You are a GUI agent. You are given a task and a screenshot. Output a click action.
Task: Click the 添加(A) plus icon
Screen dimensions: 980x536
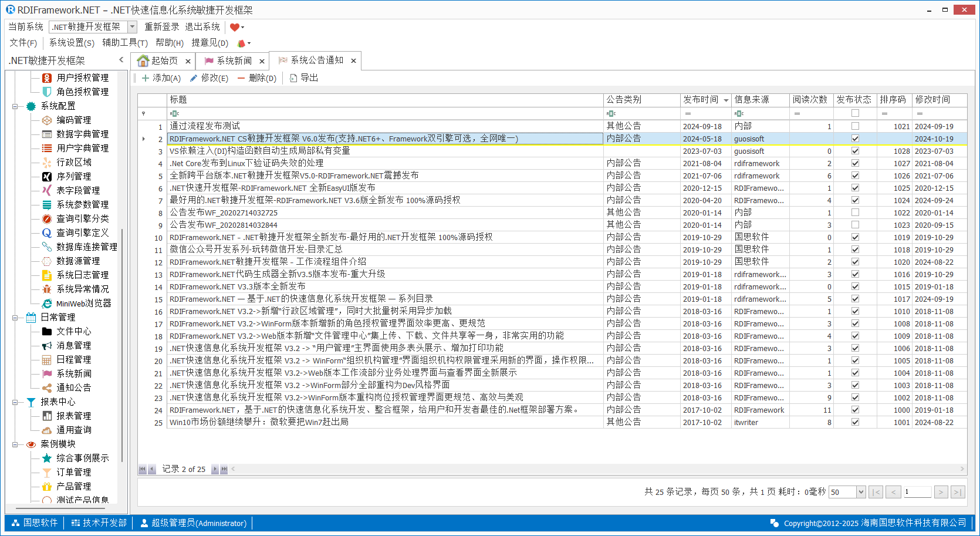[x=146, y=78]
